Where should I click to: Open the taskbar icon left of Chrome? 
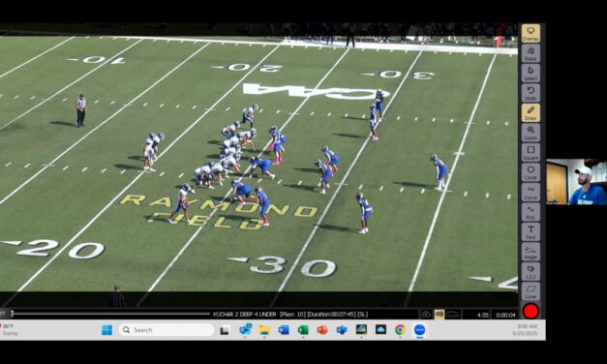[380, 329]
